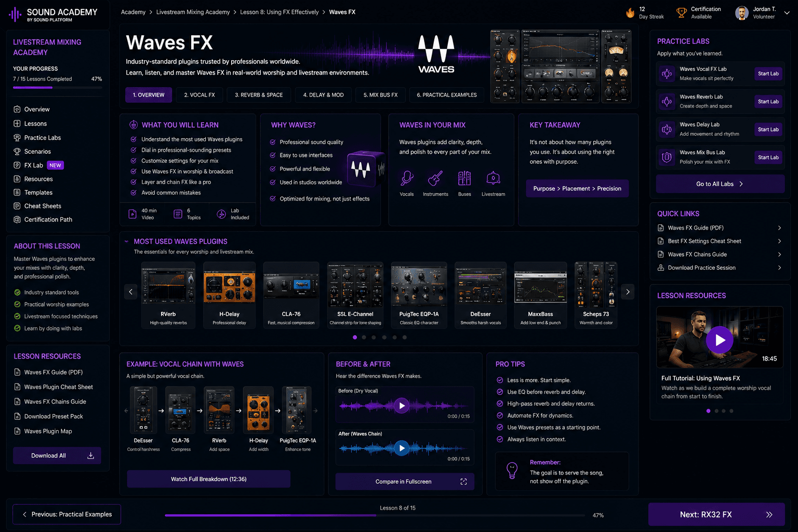The width and height of the screenshot is (798, 532).
Task: Expand Waves FX Guide (PDF) quick link chevron
Action: point(779,228)
